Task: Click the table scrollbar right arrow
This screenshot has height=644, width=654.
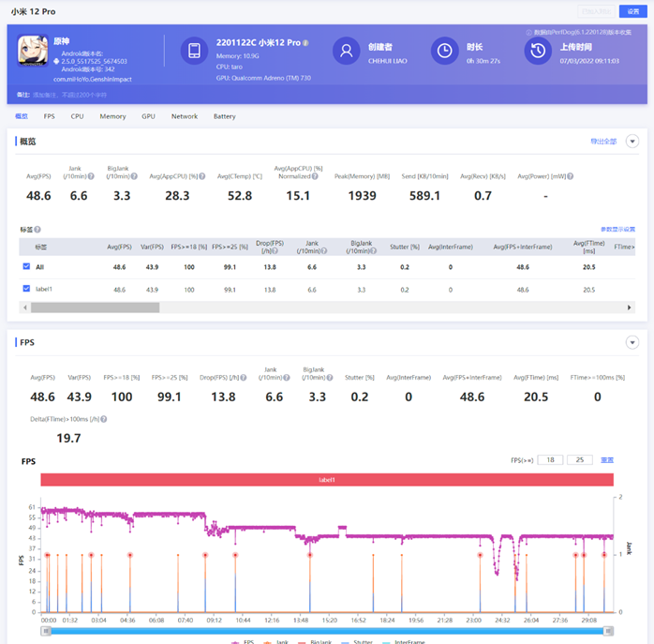Action: [630, 307]
